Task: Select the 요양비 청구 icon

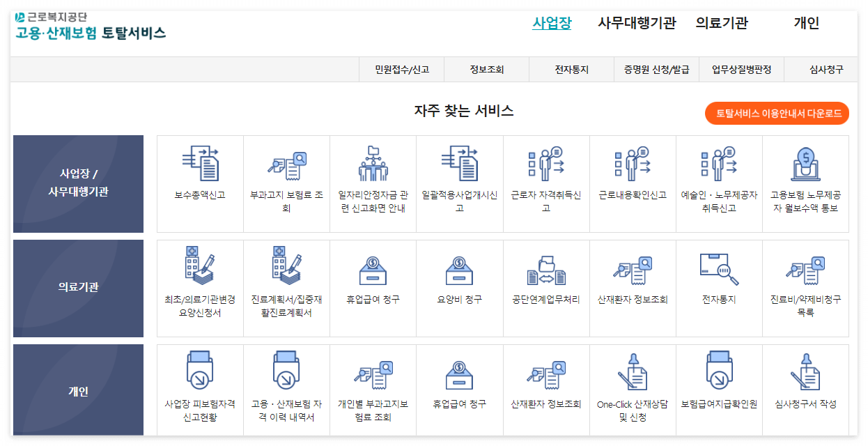Action: coord(459,271)
